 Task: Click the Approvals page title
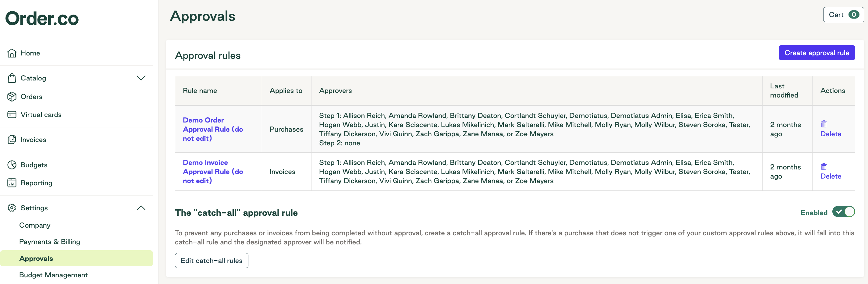(202, 16)
